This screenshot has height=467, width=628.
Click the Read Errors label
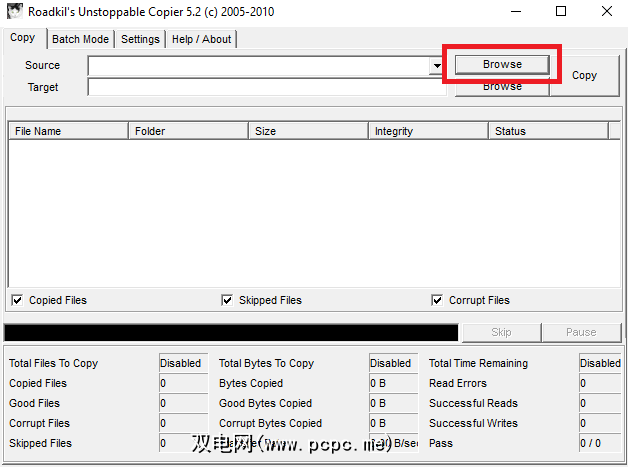(x=458, y=383)
